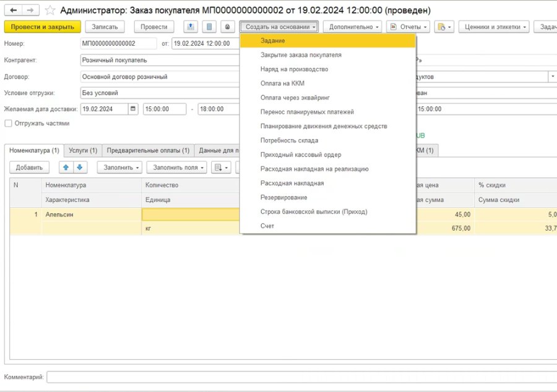This screenshot has height=392, width=557.
Task: Enable the "Отгружать частями" checkbox
Action: (8, 124)
